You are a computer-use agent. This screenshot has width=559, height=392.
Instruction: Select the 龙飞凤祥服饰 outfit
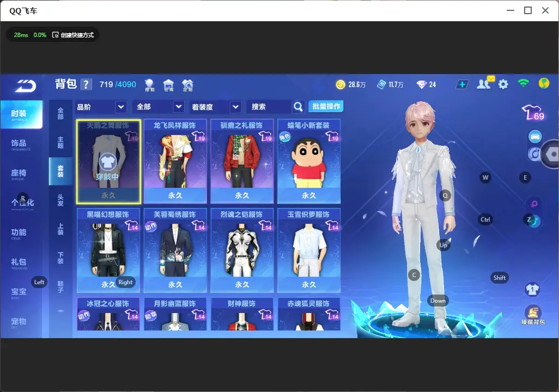point(175,162)
